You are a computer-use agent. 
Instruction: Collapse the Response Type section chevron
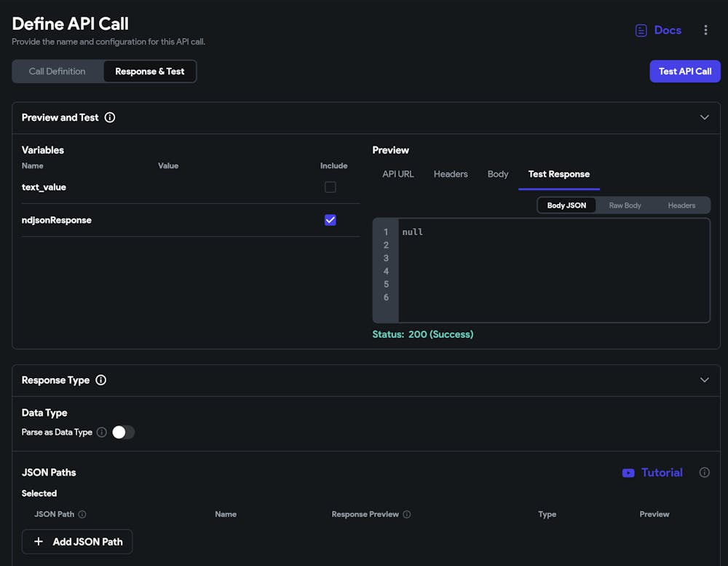pos(704,380)
